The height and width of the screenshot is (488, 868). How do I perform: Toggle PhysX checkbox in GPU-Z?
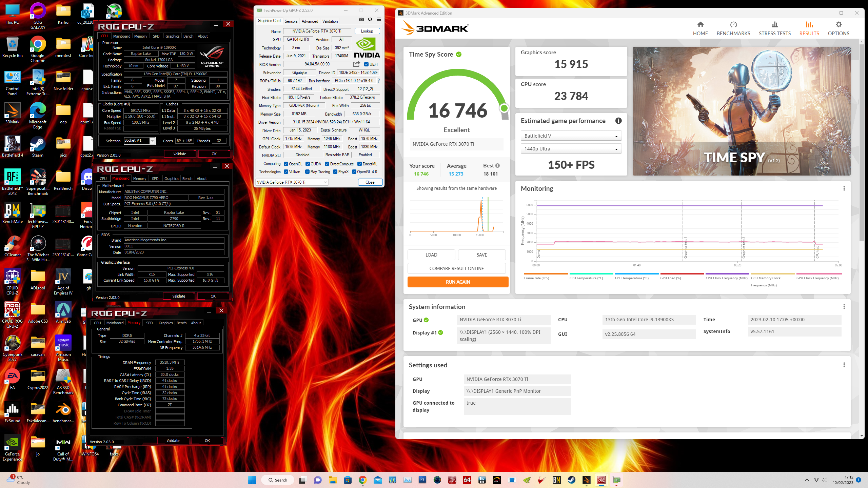[x=335, y=172]
